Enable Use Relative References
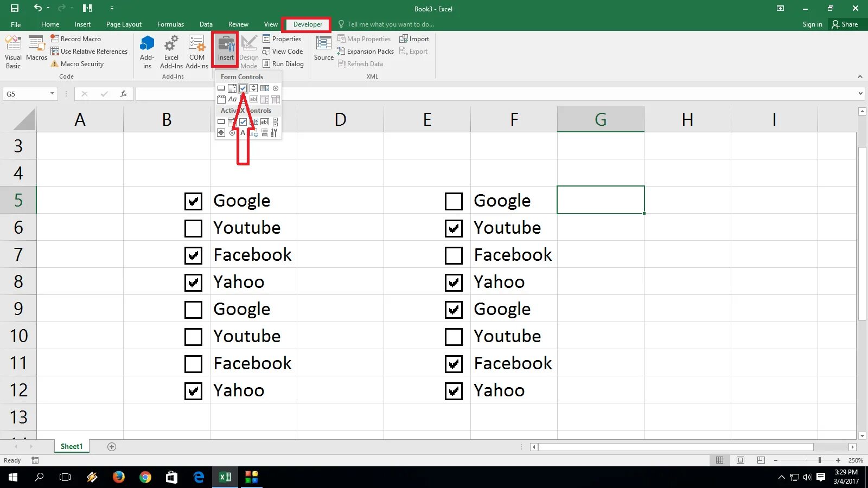Viewport: 868px width, 488px height. point(89,52)
